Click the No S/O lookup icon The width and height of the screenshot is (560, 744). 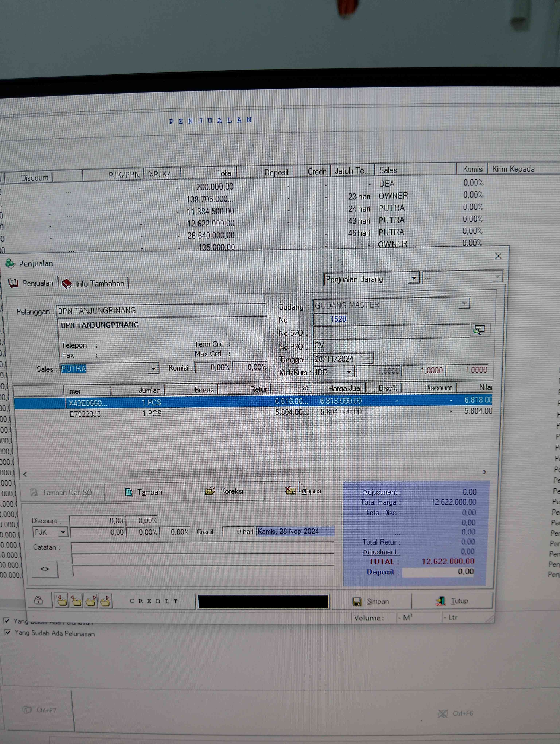[x=479, y=330]
